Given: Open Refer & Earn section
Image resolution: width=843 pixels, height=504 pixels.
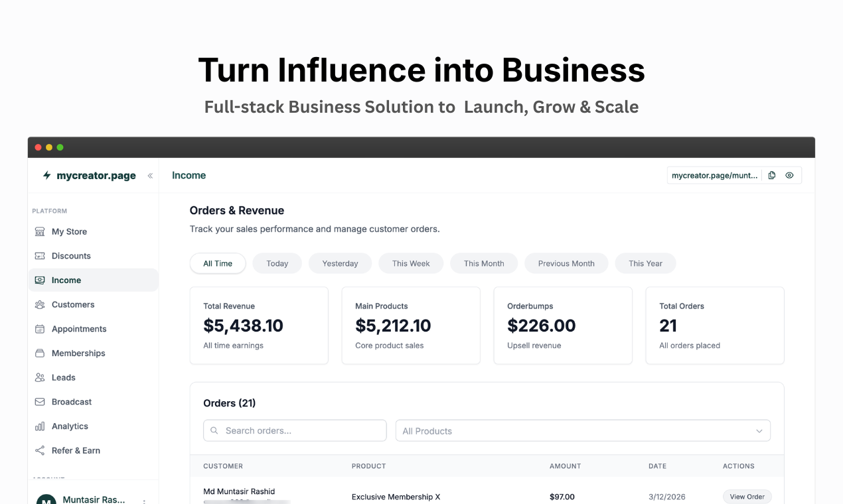Looking at the screenshot, I should click(93, 451).
